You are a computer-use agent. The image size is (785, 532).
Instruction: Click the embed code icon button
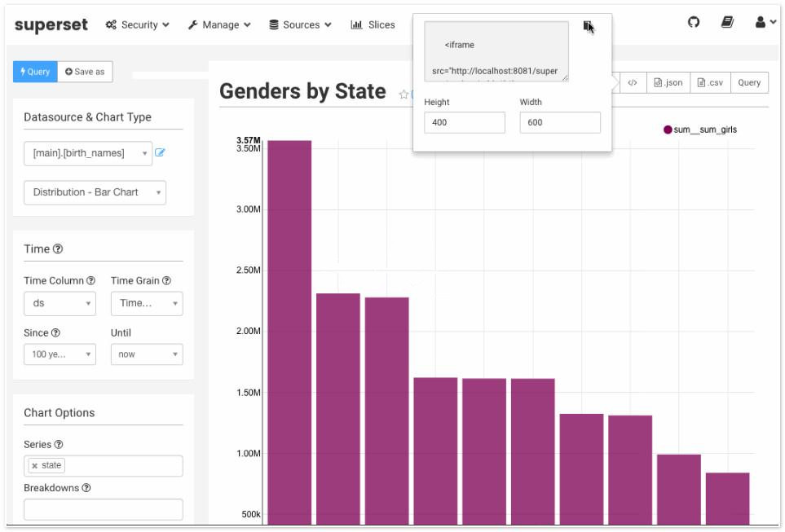click(x=633, y=82)
